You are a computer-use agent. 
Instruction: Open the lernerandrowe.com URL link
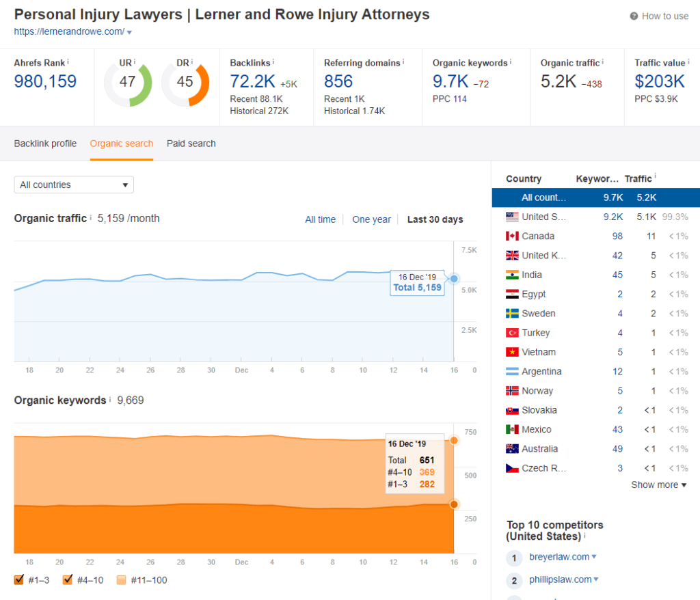(69, 31)
